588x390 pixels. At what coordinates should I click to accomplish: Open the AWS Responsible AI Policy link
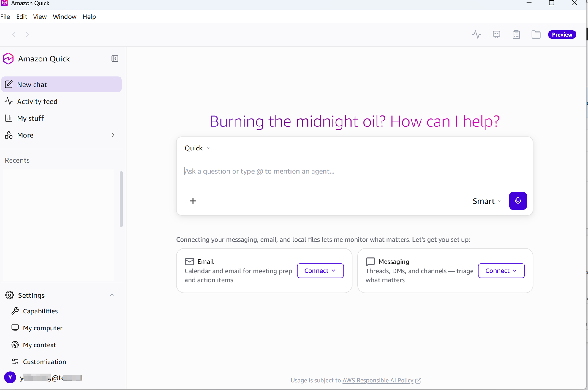[378, 380]
